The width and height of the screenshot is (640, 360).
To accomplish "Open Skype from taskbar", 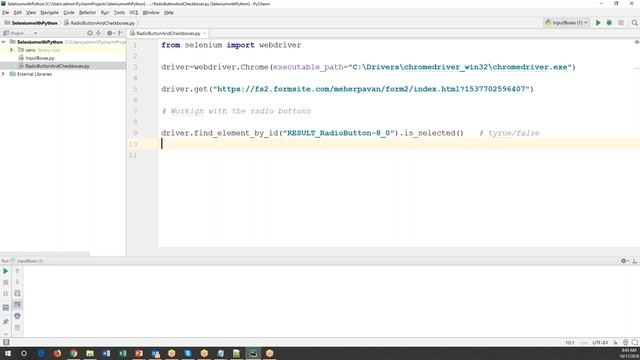I will point(188,353).
